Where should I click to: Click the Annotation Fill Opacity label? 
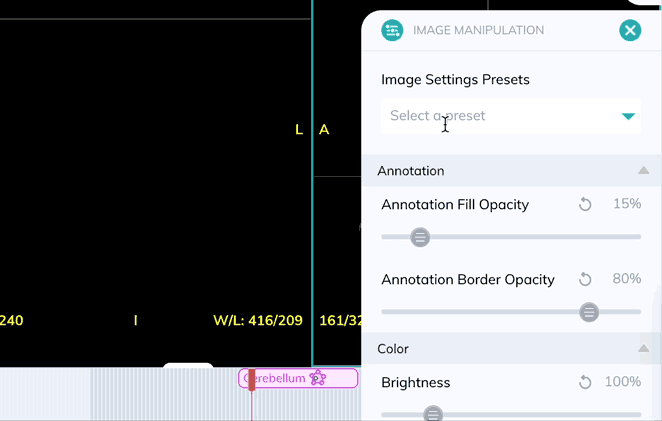[x=455, y=205]
